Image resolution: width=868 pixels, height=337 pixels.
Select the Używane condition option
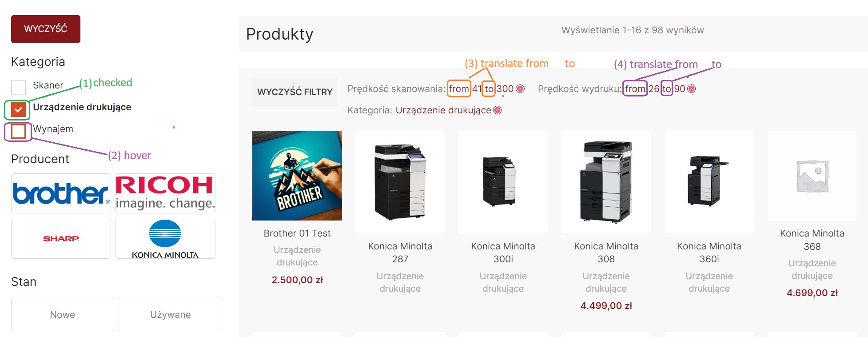(170, 314)
